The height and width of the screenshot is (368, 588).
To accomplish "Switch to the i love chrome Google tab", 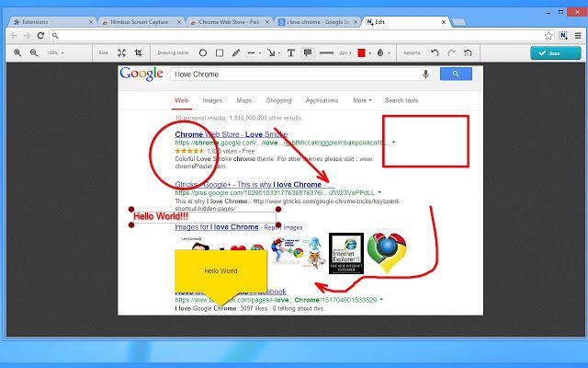I will click(318, 22).
